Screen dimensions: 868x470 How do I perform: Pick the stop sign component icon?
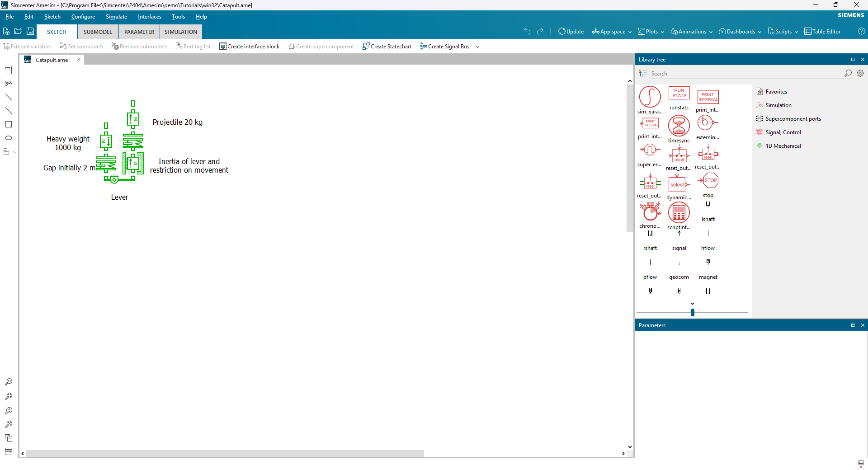click(x=708, y=181)
